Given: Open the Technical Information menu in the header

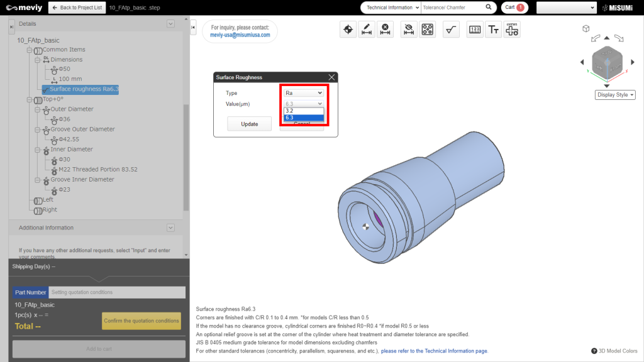Looking at the screenshot, I should pyautogui.click(x=389, y=7).
